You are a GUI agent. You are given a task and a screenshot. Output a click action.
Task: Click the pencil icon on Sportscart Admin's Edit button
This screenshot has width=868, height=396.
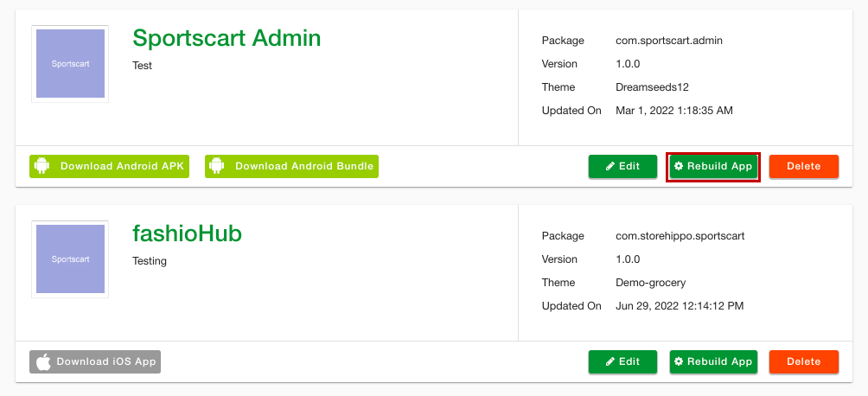610,166
